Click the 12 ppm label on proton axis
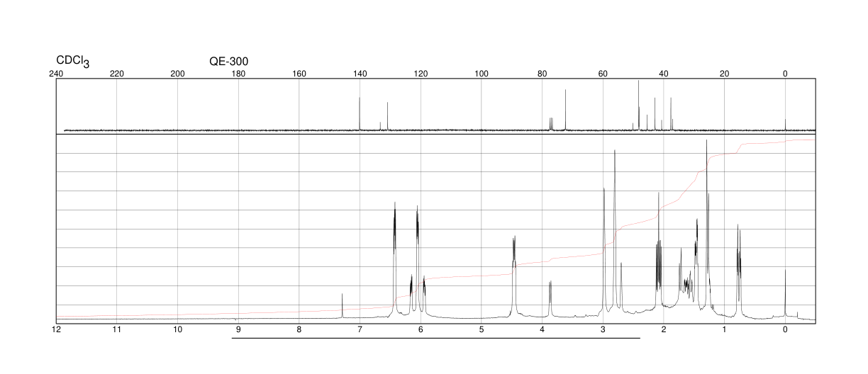 click(56, 329)
